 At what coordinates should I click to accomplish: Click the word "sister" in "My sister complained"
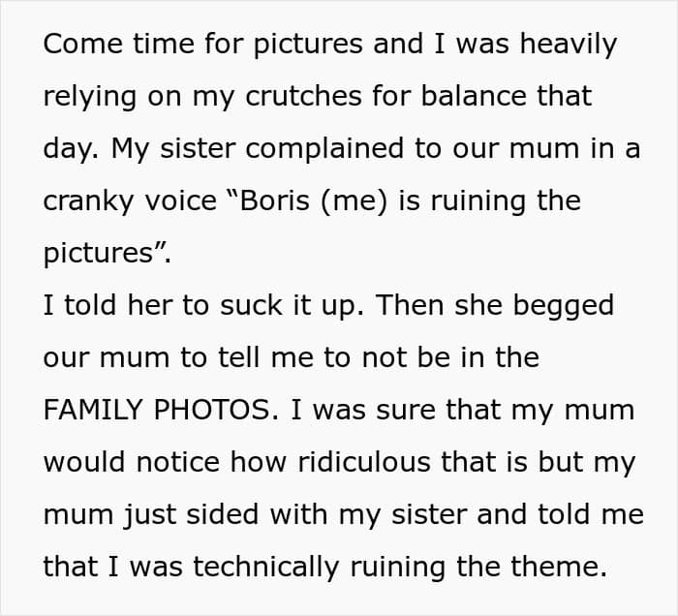[198, 148]
